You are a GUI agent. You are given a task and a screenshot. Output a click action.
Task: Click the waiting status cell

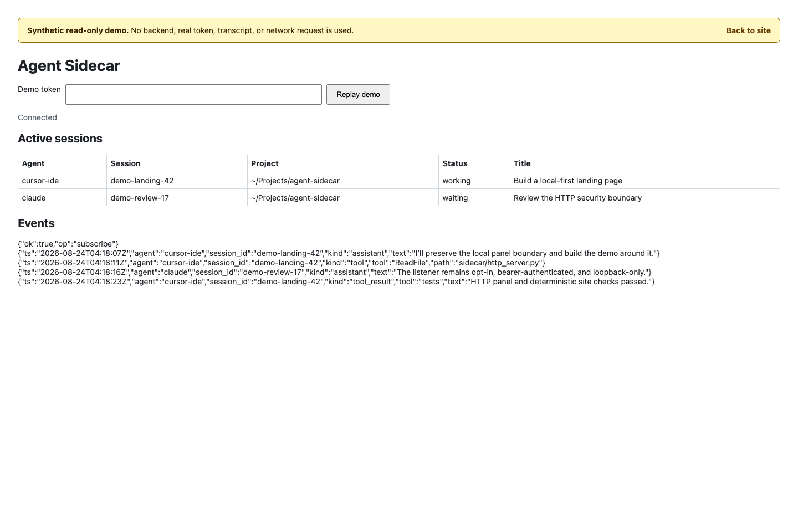tap(474, 198)
